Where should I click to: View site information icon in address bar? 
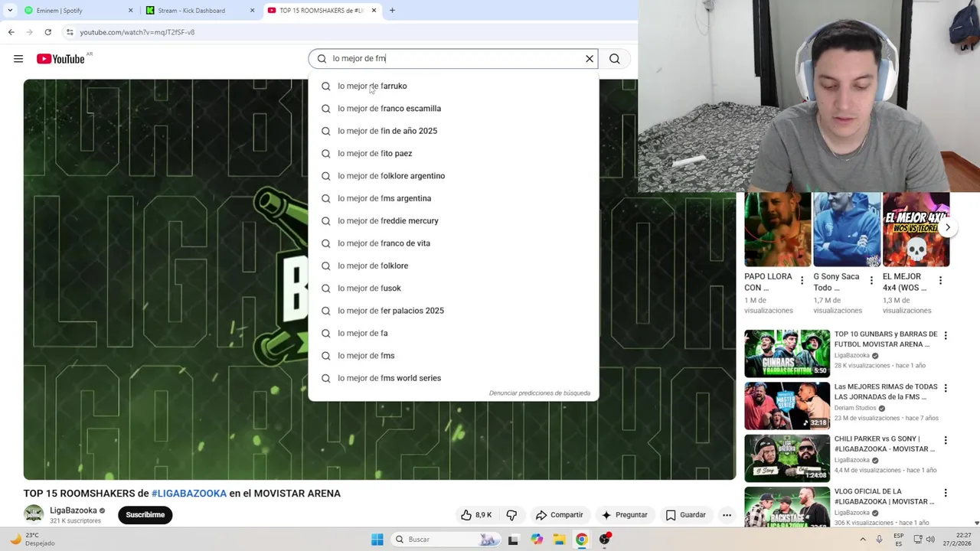pyautogui.click(x=70, y=32)
